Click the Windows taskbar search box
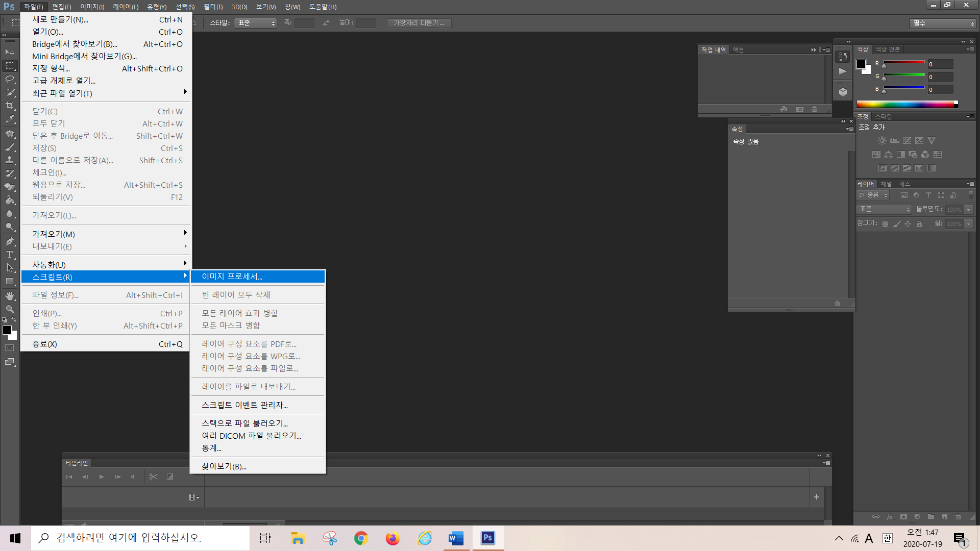The width and height of the screenshot is (980, 551). tap(140, 538)
